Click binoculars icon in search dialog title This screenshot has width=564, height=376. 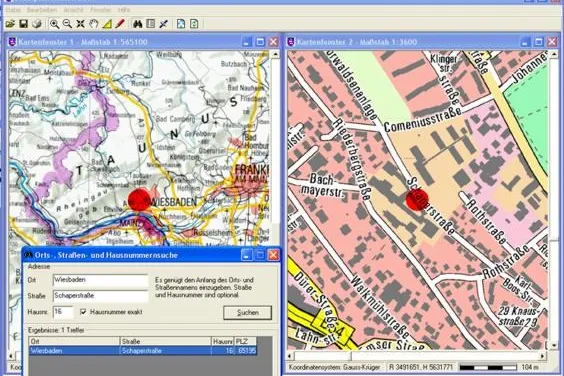click(x=28, y=255)
